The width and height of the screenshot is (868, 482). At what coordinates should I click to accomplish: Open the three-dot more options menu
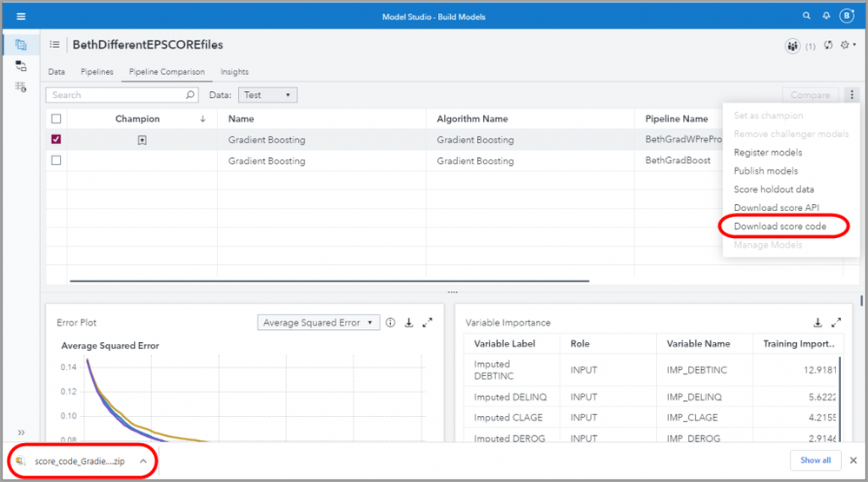pyautogui.click(x=852, y=96)
